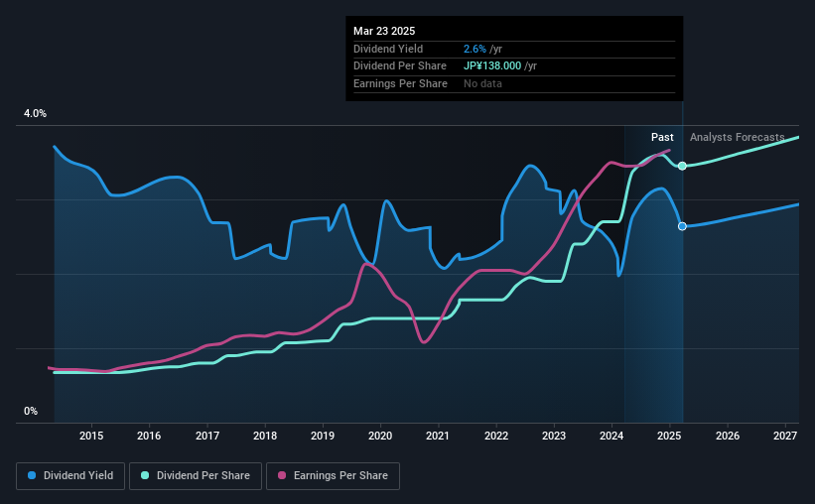Screen dimensions: 815x504
Task: Click the 'Earnings Per Share' row label in tooltip
Action: [x=400, y=83]
